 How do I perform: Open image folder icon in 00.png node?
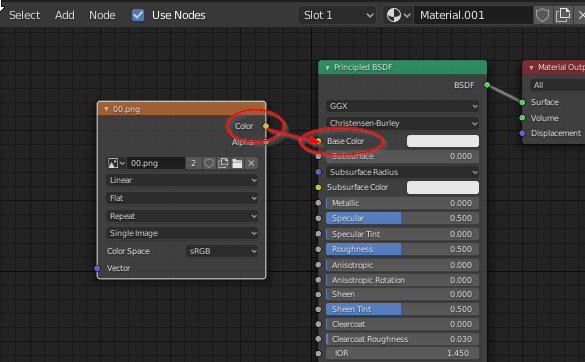[x=237, y=163]
